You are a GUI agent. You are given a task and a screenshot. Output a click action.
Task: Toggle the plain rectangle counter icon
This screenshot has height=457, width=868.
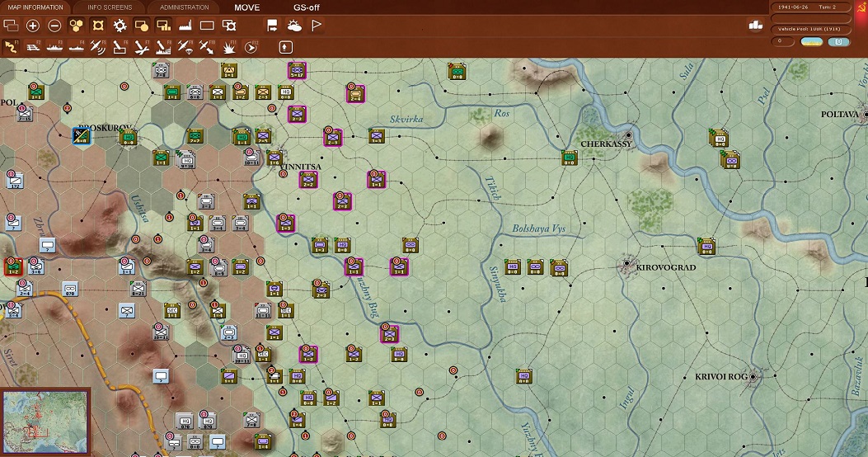tap(207, 26)
